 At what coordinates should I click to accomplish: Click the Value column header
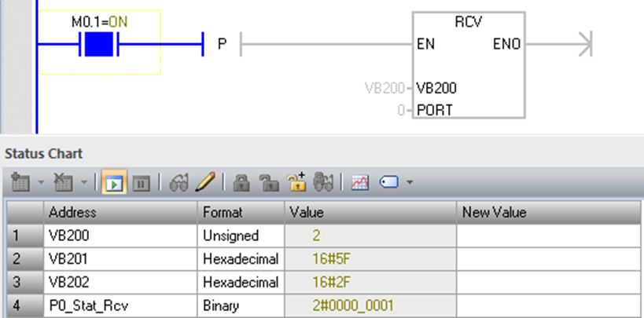click(x=370, y=212)
